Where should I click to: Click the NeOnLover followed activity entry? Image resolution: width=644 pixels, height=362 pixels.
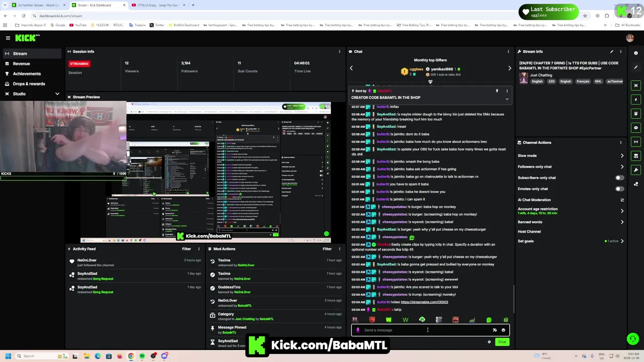click(136, 262)
